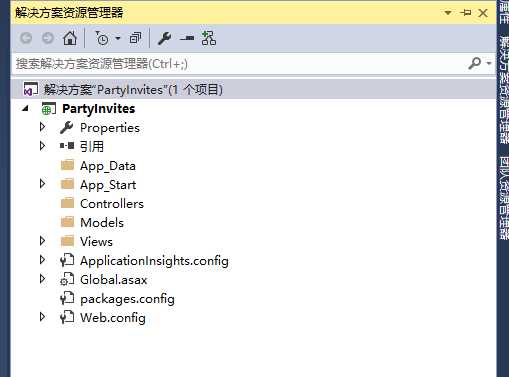This screenshot has height=377, width=509.
Task: Select the App_Data folder
Action: pos(108,166)
